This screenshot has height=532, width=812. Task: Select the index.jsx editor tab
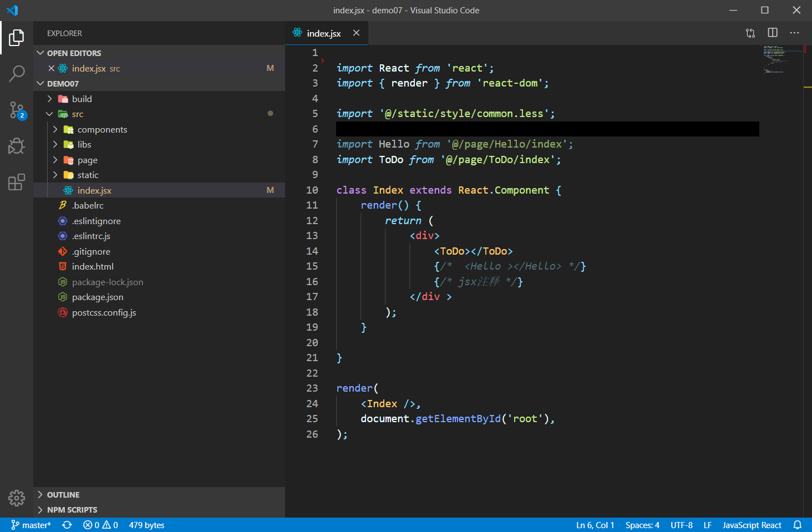coord(326,33)
